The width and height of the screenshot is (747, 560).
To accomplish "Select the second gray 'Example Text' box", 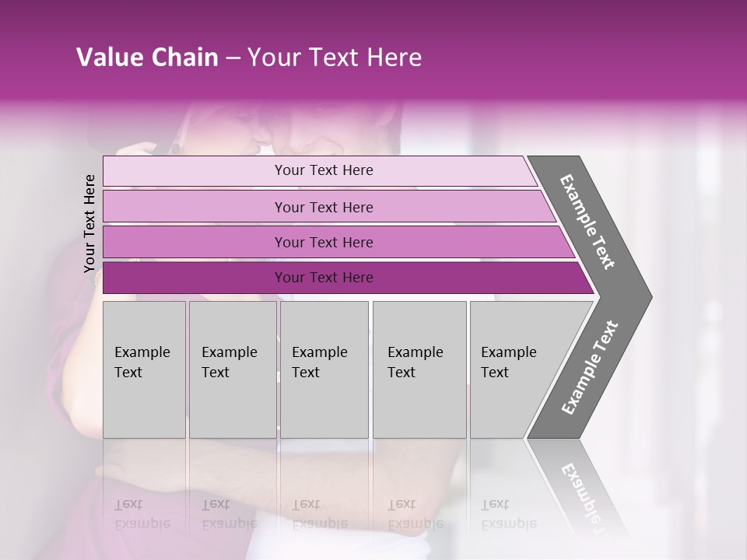I will pyautogui.click(x=233, y=369).
